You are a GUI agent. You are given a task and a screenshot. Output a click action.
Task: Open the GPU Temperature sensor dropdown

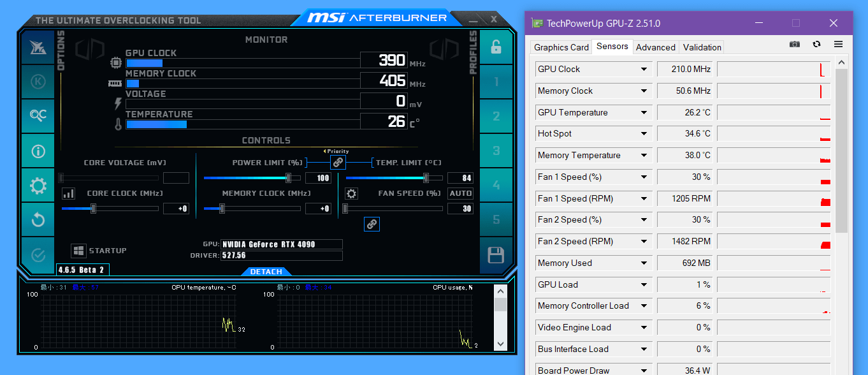point(644,113)
